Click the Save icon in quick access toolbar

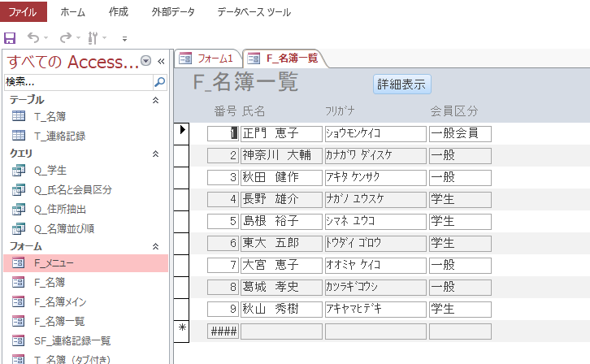click(x=10, y=38)
